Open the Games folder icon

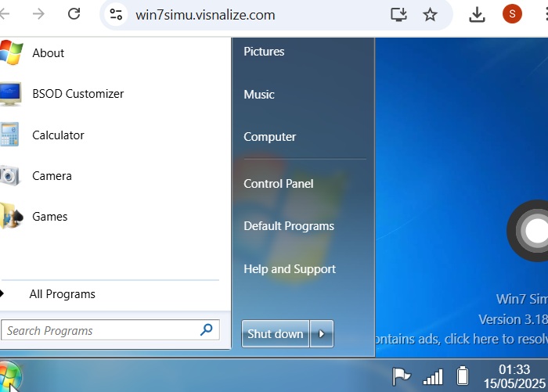coord(11,216)
